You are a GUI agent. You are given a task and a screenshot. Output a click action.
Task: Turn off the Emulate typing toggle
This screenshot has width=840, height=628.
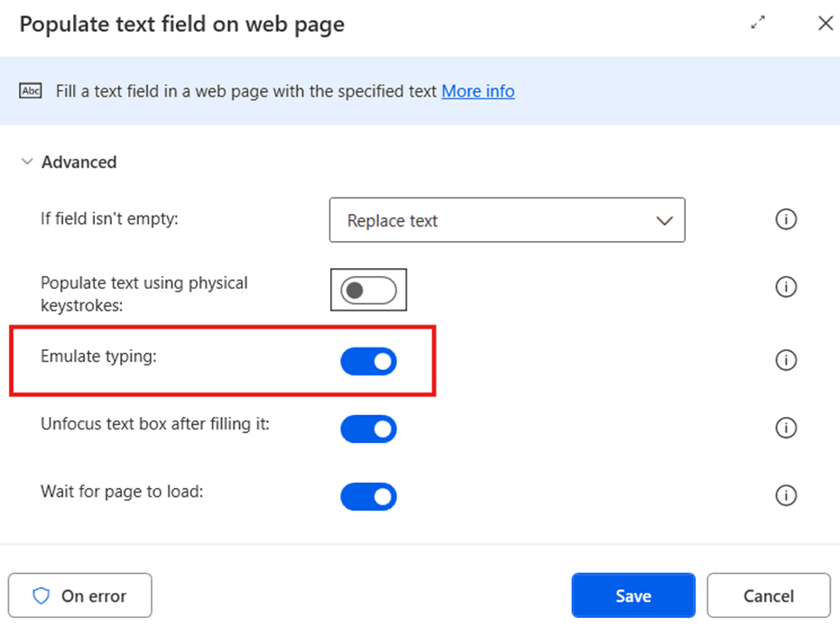coord(368,362)
